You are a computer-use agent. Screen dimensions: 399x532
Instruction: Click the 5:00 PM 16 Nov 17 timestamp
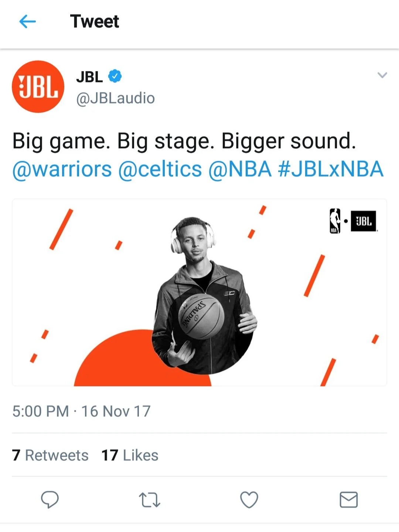click(81, 411)
